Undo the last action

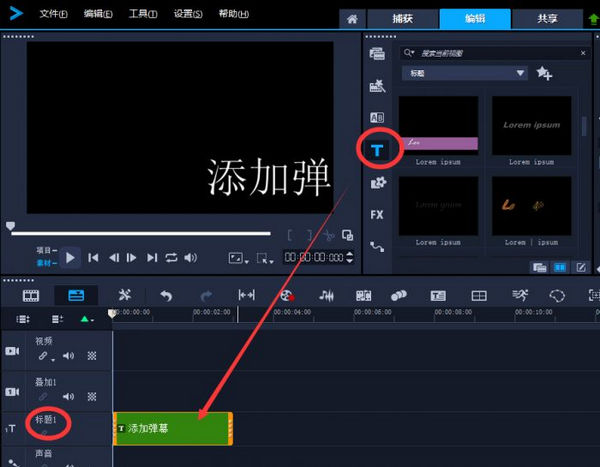166,296
